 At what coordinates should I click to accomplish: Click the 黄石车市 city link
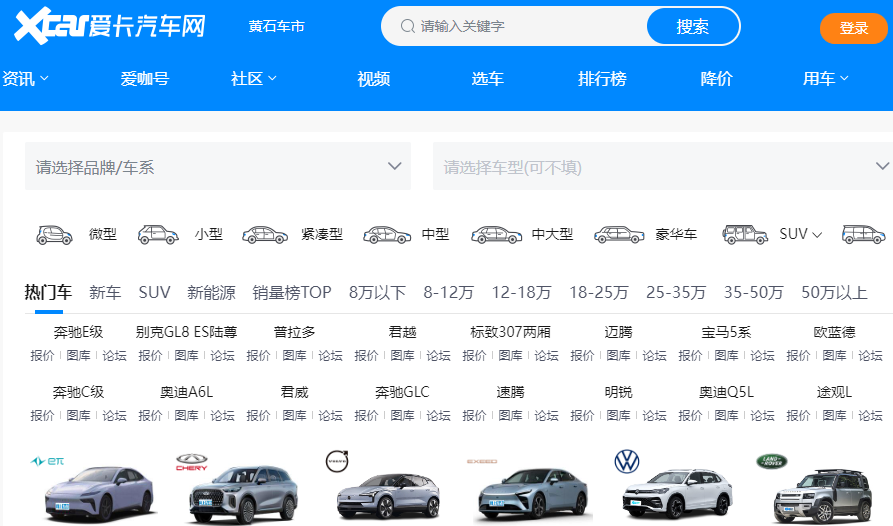tap(276, 26)
